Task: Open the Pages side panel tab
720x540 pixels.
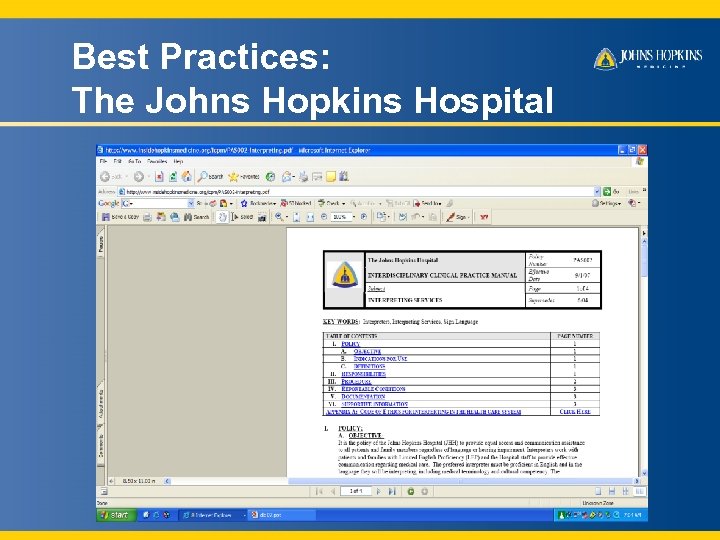Action: [x=101, y=244]
